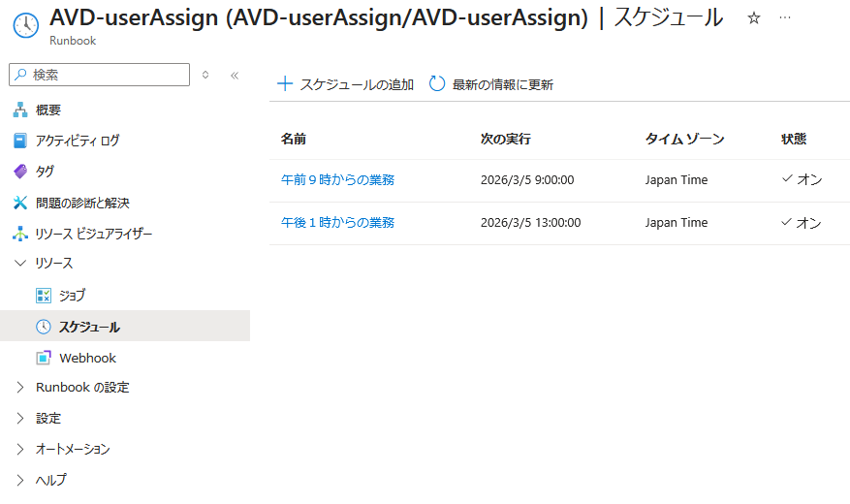The height and width of the screenshot is (504, 850).
Task: Expand the ヘルプ section
Action: pyautogui.click(x=20, y=480)
